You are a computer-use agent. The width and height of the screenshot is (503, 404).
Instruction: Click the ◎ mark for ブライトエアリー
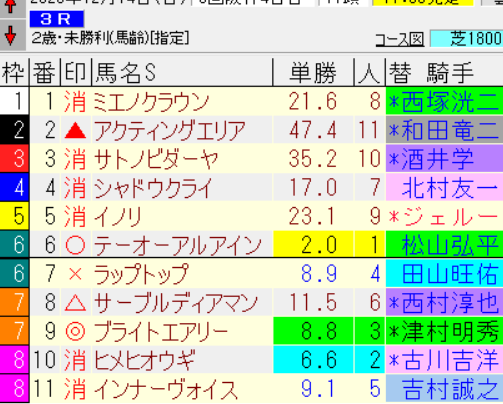click(x=76, y=331)
